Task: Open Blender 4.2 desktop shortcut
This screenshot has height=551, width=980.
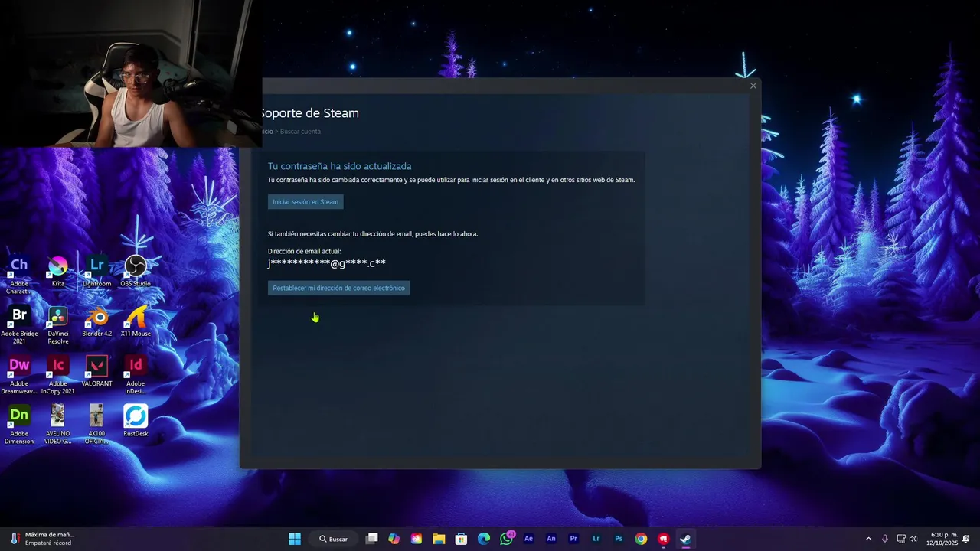Action: pyautogui.click(x=96, y=322)
